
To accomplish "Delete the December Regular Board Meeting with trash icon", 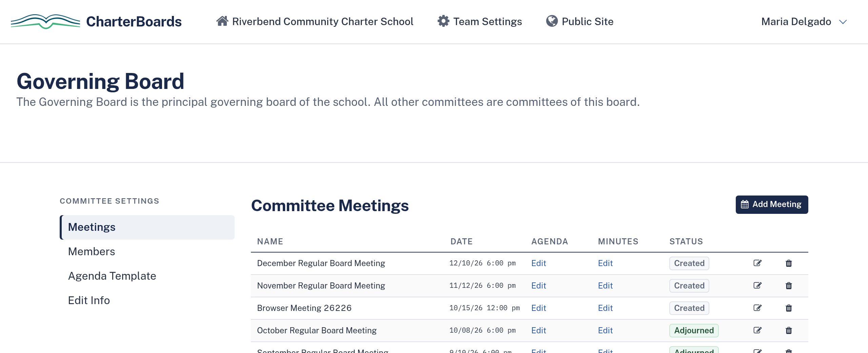I will pos(789,263).
